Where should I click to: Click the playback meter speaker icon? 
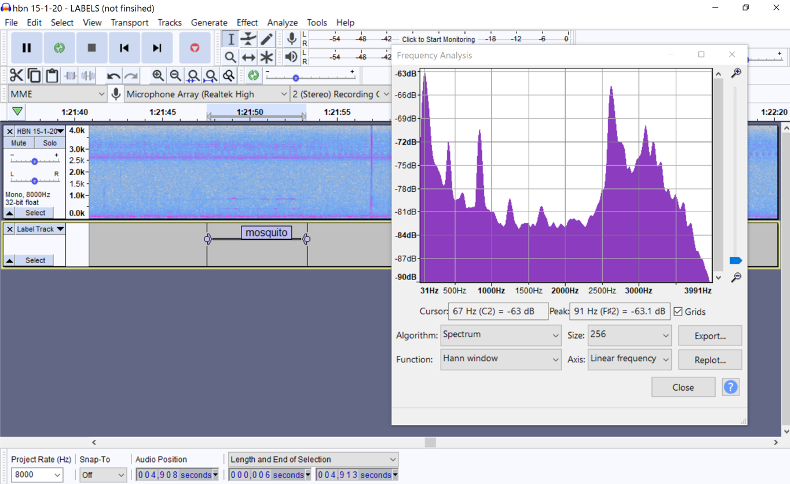[x=291, y=57]
